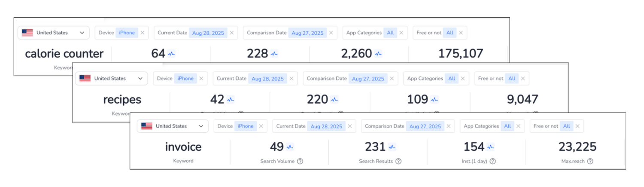Remove iPhone device filter in invoice panel
This screenshot has width=644, height=187.
(x=261, y=126)
